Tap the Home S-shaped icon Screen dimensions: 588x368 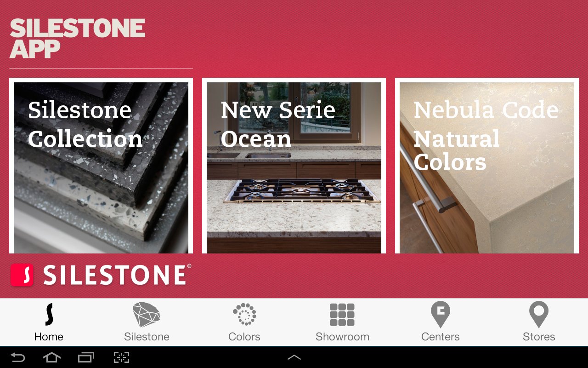[49, 315]
